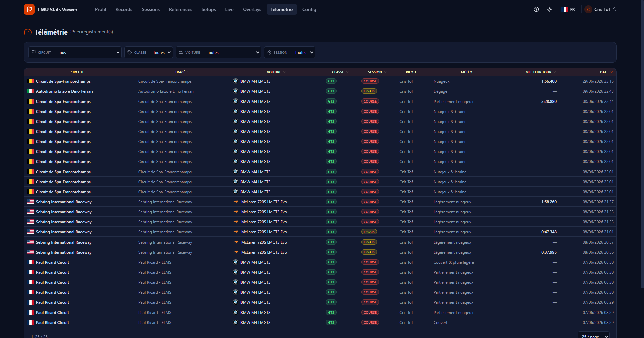Click the US flag in the 08/06/2026 21:37 row
Viewport: 644px width, 338px height.
31,202
